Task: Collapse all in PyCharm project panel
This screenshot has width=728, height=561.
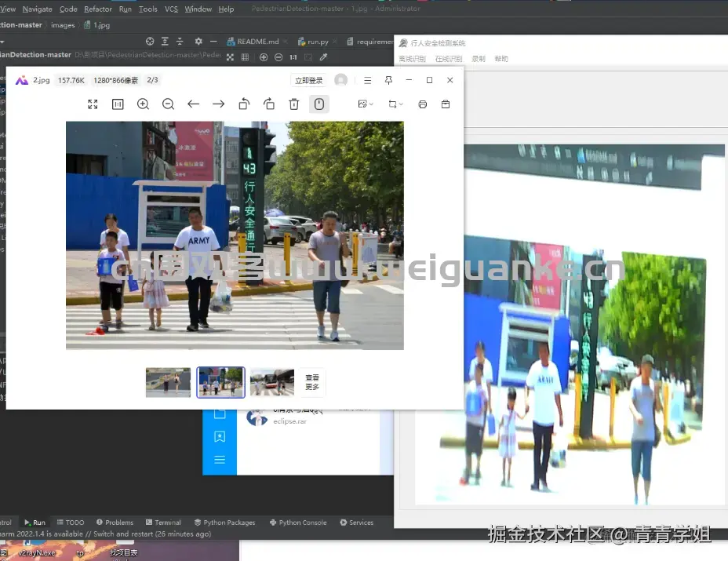Action: point(180,42)
